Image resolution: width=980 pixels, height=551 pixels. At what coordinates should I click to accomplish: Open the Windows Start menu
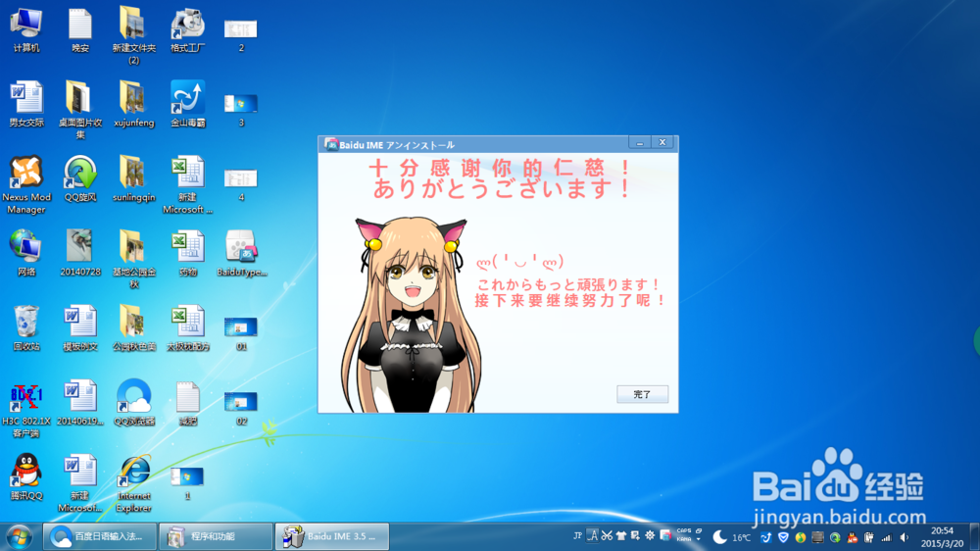pyautogui.click(x=20, y=537)
